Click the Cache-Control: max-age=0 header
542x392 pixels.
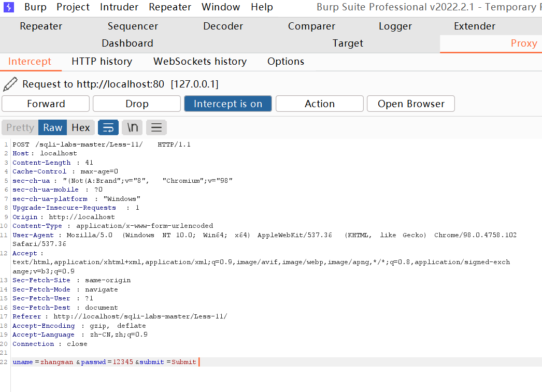point(65,171)
